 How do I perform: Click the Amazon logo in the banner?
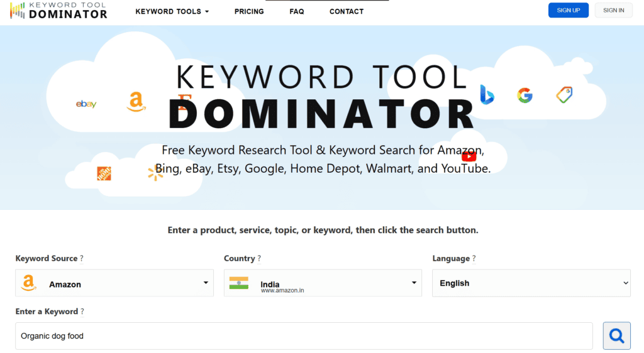click(136, 102)
